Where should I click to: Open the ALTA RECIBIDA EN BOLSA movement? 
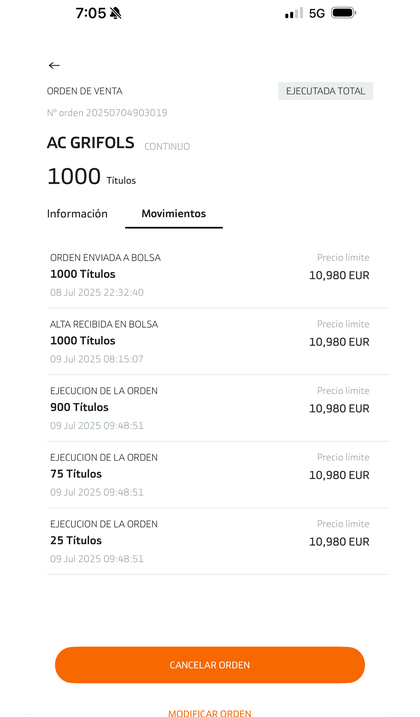pyautogui.click(x=218, y=342)
